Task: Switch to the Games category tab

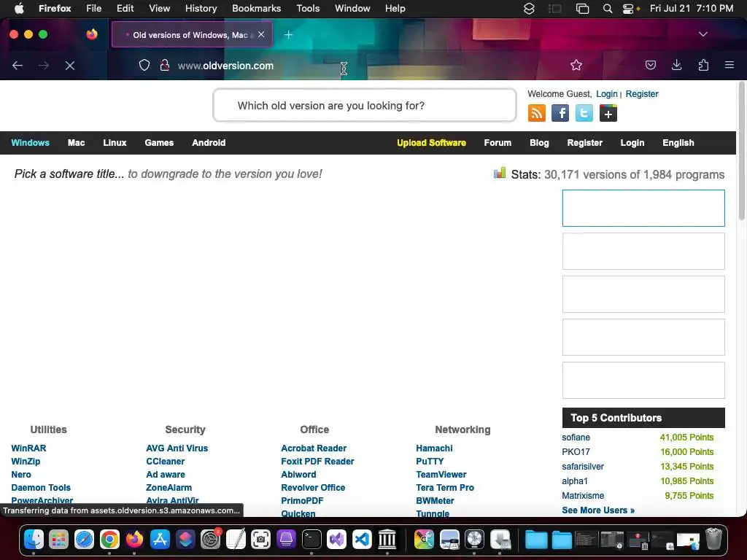Action: (x=159, y=143)
